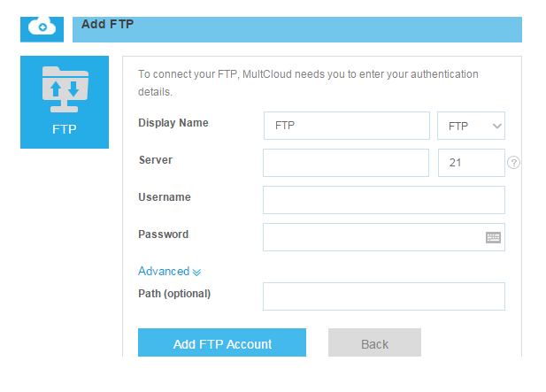Click the Display Name label
Image resolution: width=546 pixels, height=392 pixels.
tap(173, 123)
